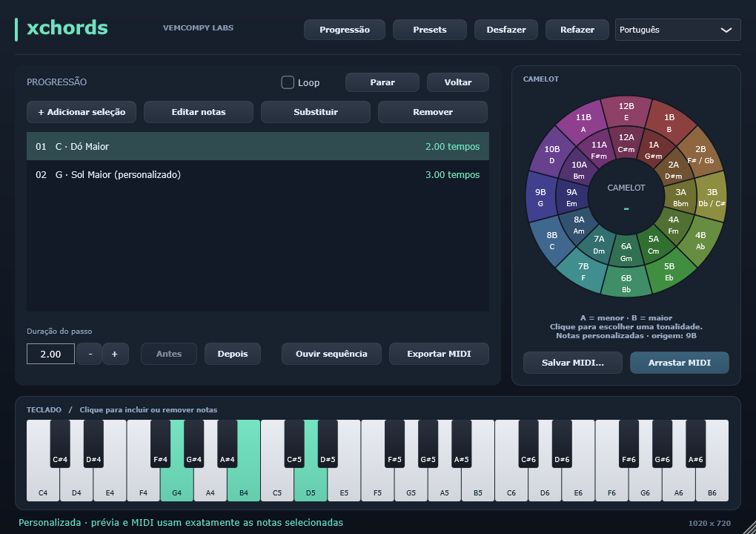Select Camelot key 1A G#m
The width and height of the screenshot is (756, 534).
653,150
